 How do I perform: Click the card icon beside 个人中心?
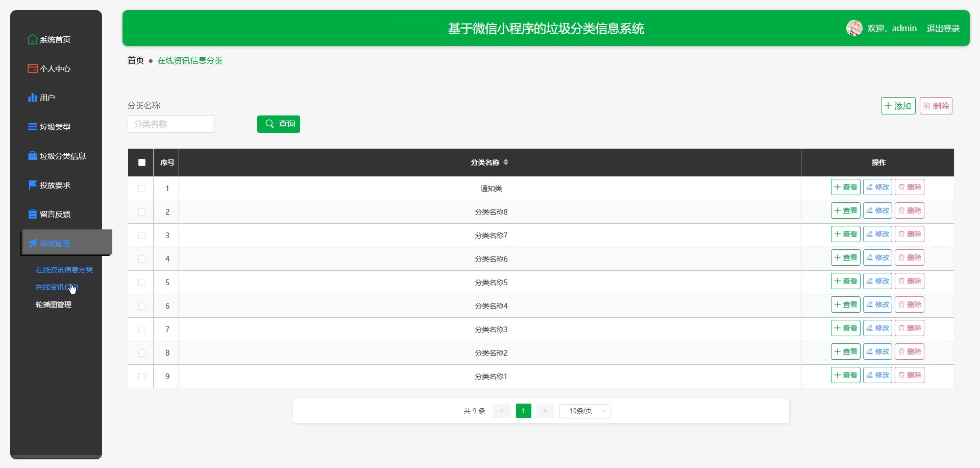(x=33, y=68)
